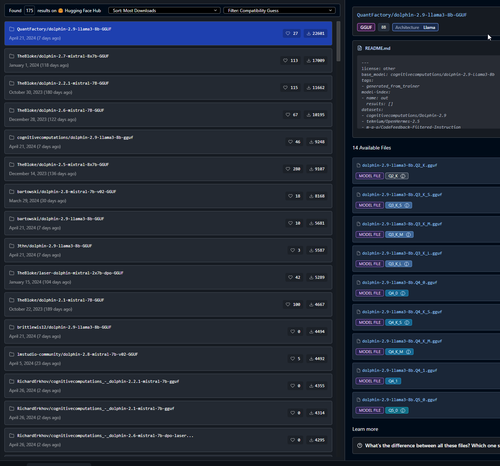500x466 pixels.
Task: Open dolphin-2.9-llama3-8b.Q3_K_M.gguf file entry
Action: [426, 229]
